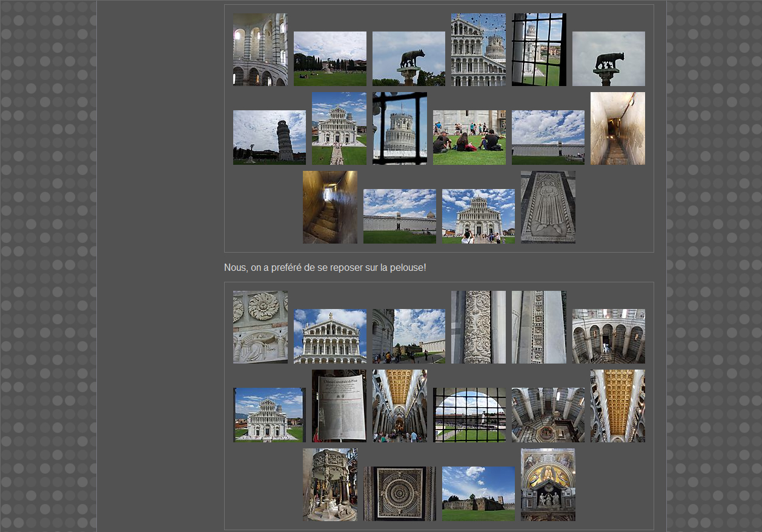762x532 pixels.
Task: Click the golden mosaic with sculptures thumbnail
Action: click(548, 485)
